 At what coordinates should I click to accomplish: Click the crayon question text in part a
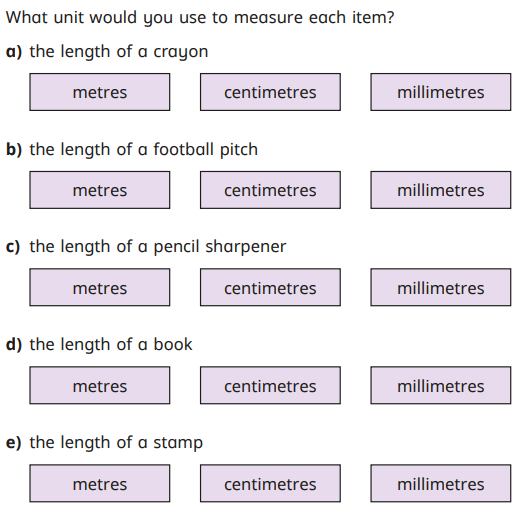(x=119, y=52)
